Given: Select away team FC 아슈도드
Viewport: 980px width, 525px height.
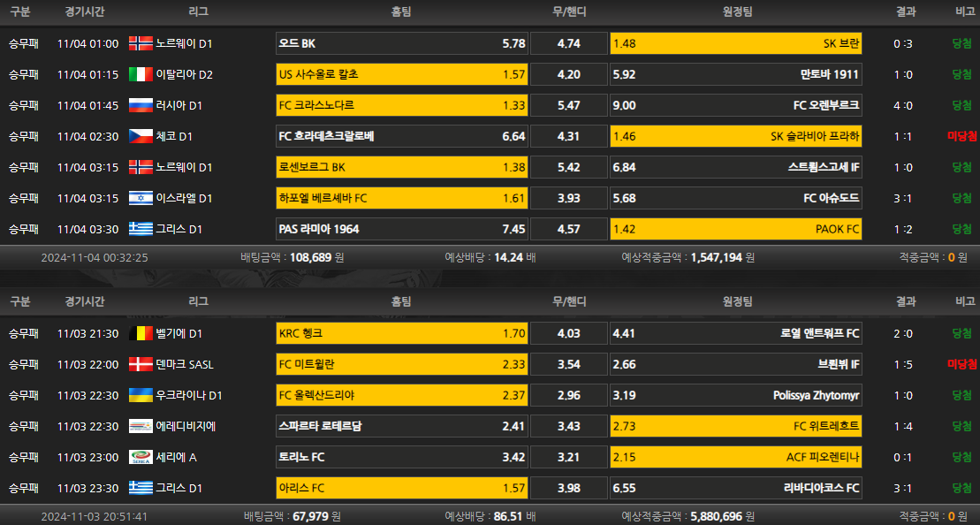Looking at the screenshot, I should 736,198.
